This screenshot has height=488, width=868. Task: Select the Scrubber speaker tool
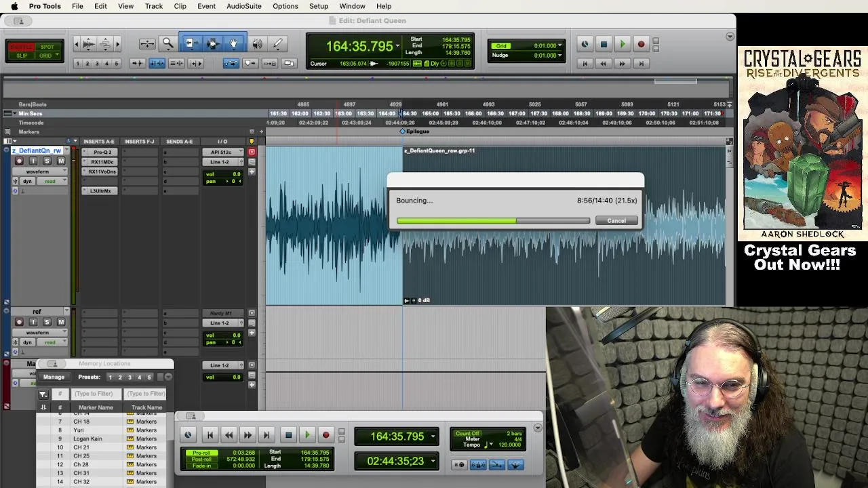point(257,44)
